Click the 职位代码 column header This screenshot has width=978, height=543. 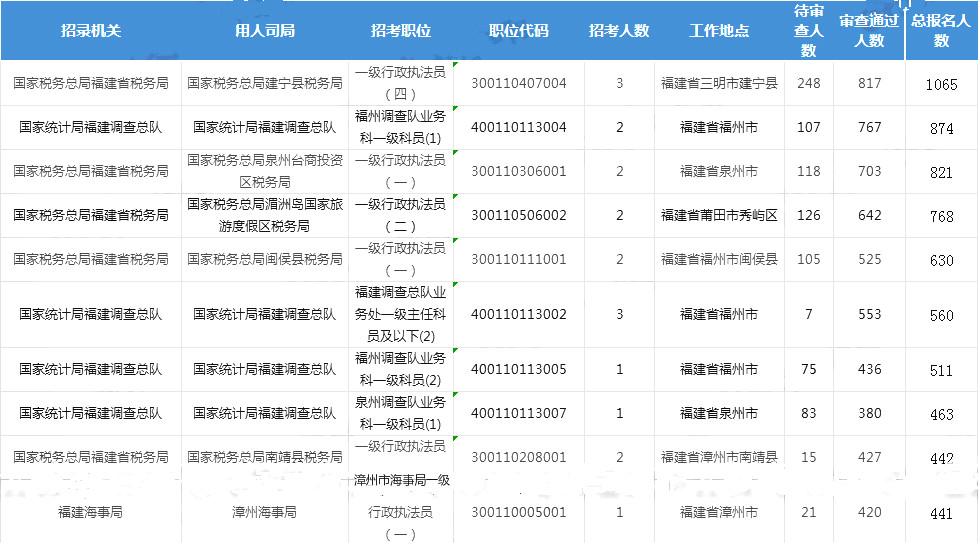tap(519, 31)
